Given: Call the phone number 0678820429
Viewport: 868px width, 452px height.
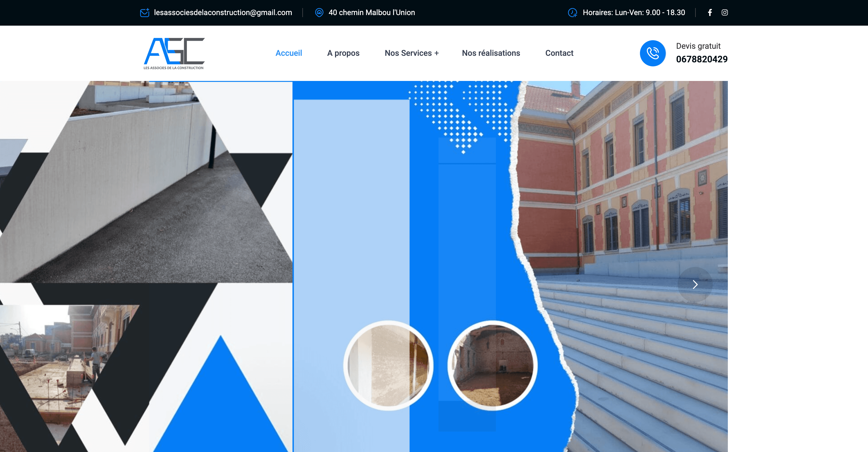Looking at the screenshot, I should point(702,59).
